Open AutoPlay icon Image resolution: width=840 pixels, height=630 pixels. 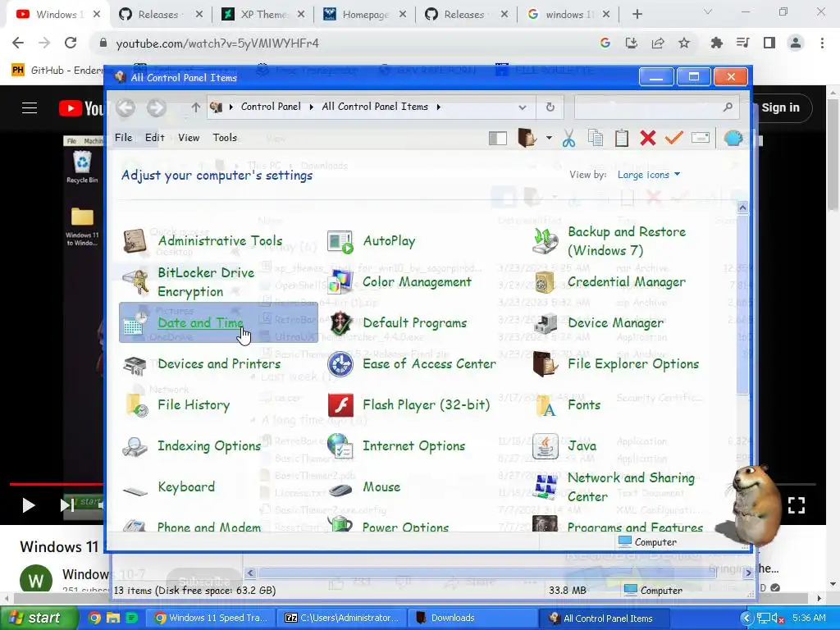click(340, 241)
